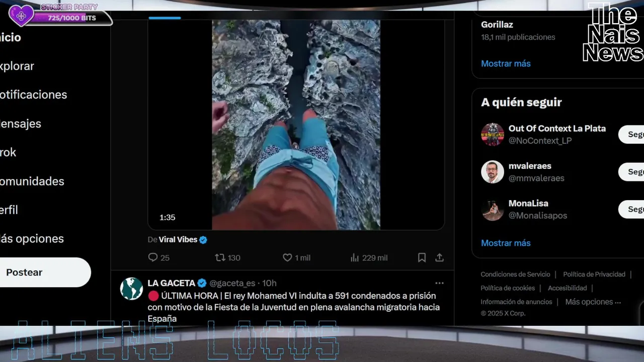Image resolution: width=644 pixels, height=362 pixels.
Task: Play the cliff-walking video
Action: 296,125
